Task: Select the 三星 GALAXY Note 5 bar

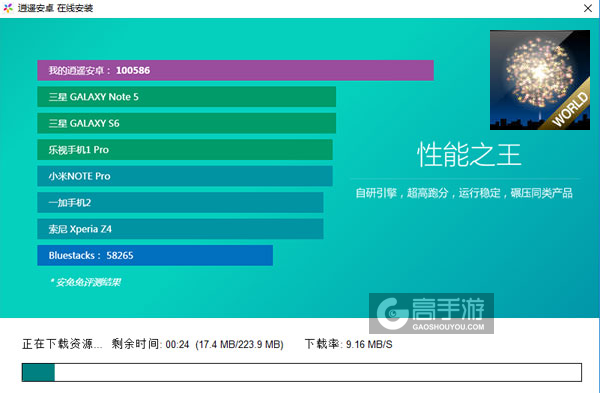Action: [186, 97]
